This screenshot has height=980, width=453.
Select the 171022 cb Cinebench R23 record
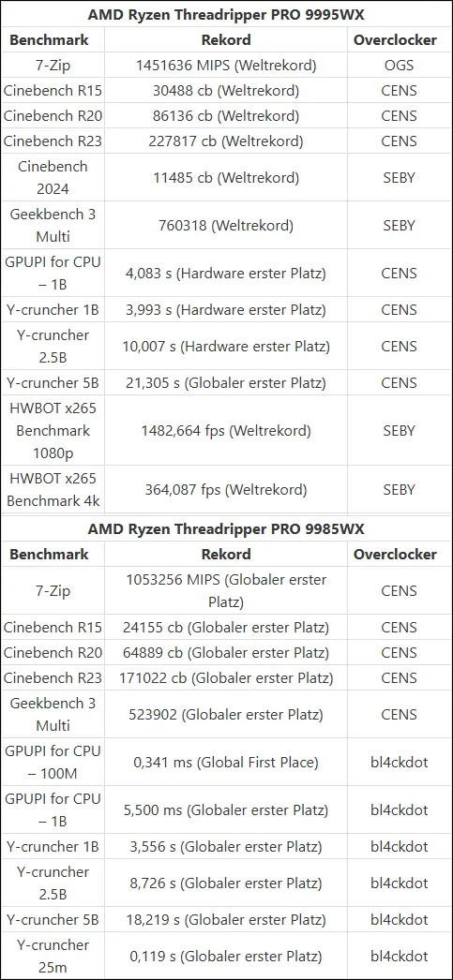tap(226, 677)
